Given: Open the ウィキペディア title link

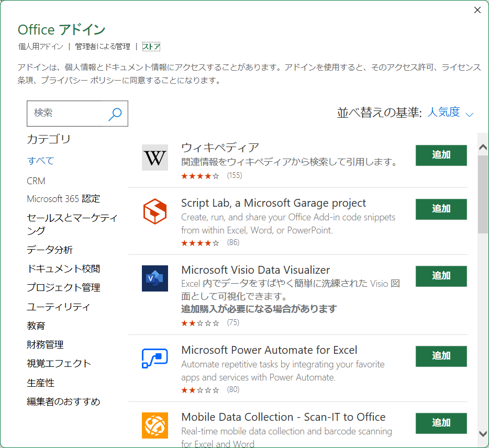Looking at the screenshot, I should point(220,148).
